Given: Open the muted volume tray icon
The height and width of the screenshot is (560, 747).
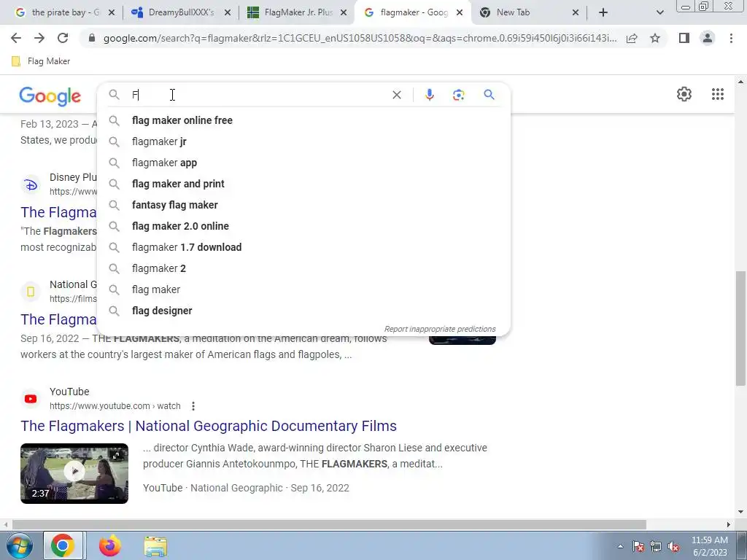Looking at the screenshot, I should (x=673, y=546).
